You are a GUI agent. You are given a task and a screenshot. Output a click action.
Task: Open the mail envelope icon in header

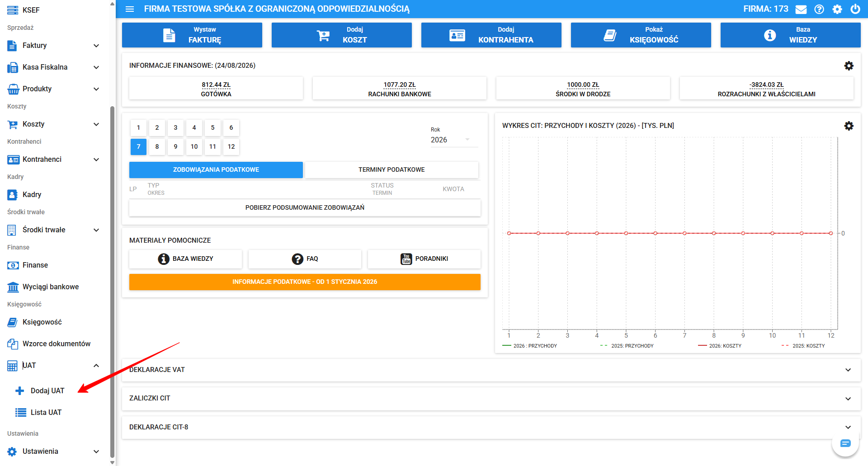tap(801, 9)
